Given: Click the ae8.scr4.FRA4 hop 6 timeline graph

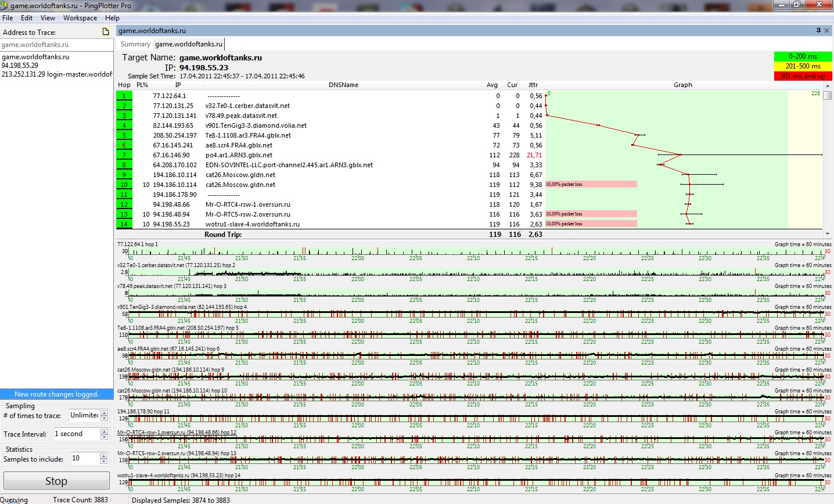Looking at the screenshot, I should 476,356.
